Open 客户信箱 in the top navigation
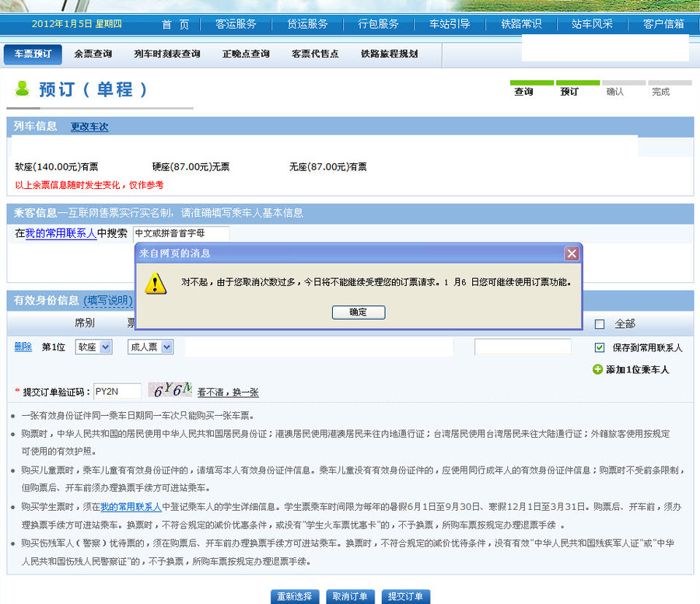700x604 pixels. pos(663,24)
